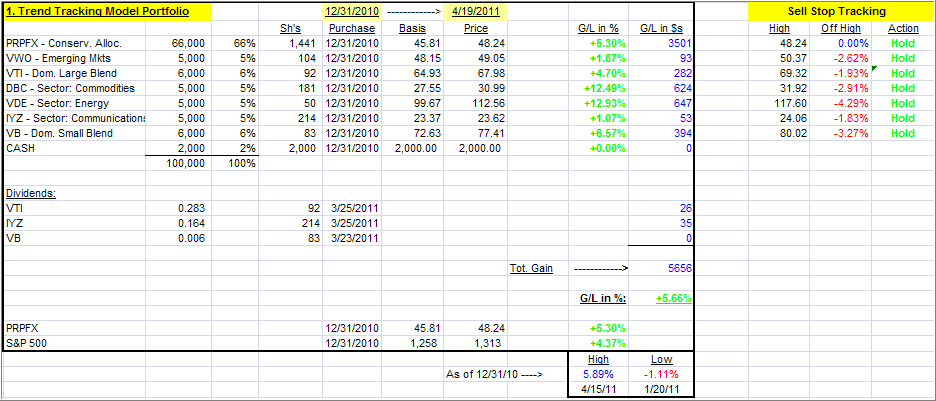936x401 pixels.
Task: Click the 'Hold' action in the 80.02 row
Action: coord(903,133)
